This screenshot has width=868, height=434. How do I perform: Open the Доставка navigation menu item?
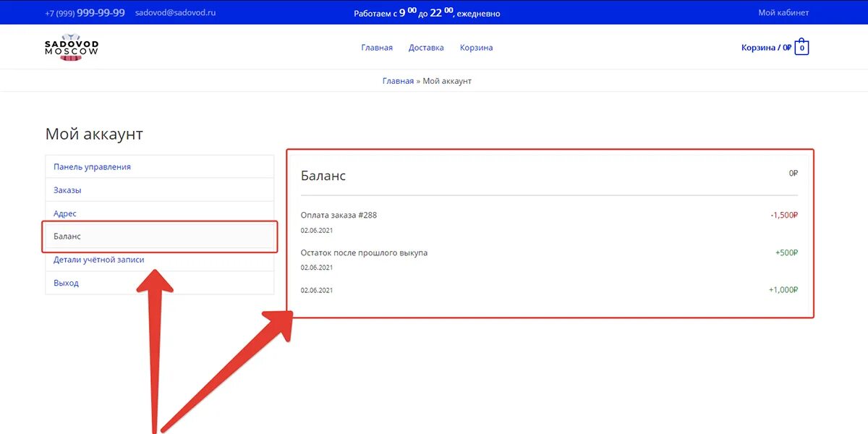click(x=426, y=48)
